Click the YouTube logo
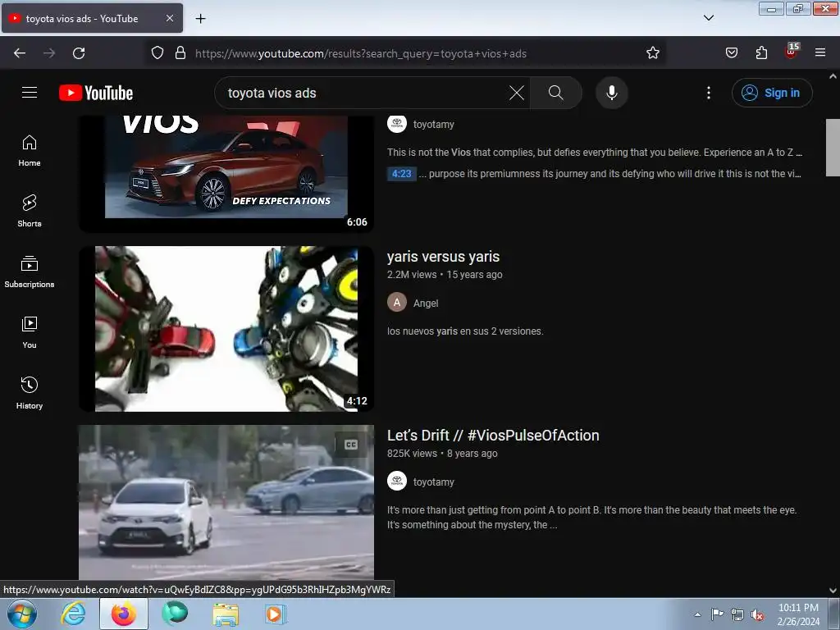Image resolution: width=840 pixels, height=630 pixels. coord(96,93)
